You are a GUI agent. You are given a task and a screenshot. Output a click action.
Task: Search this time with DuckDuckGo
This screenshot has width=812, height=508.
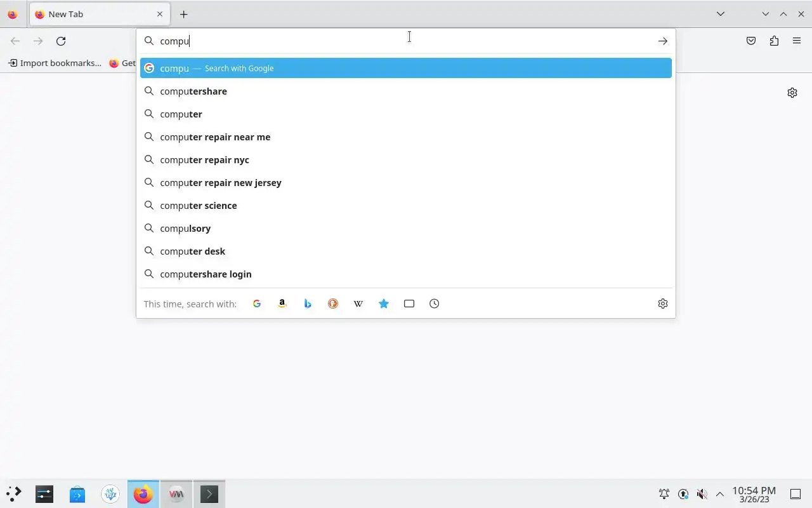point(333,304)
